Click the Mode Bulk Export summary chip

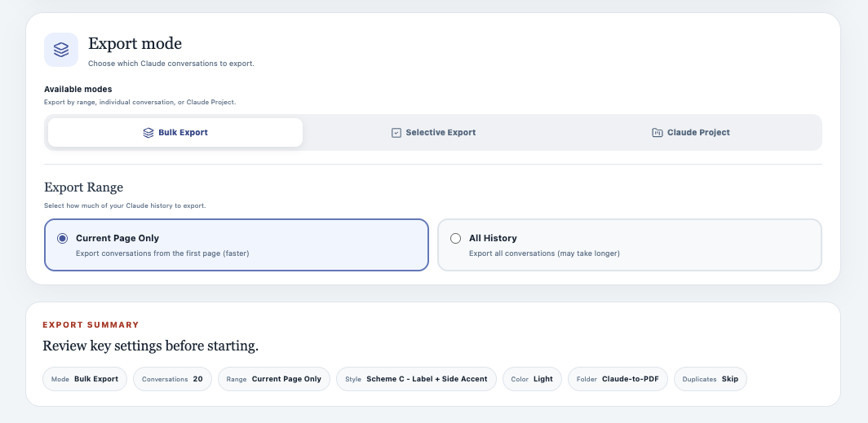click(85, 379)
